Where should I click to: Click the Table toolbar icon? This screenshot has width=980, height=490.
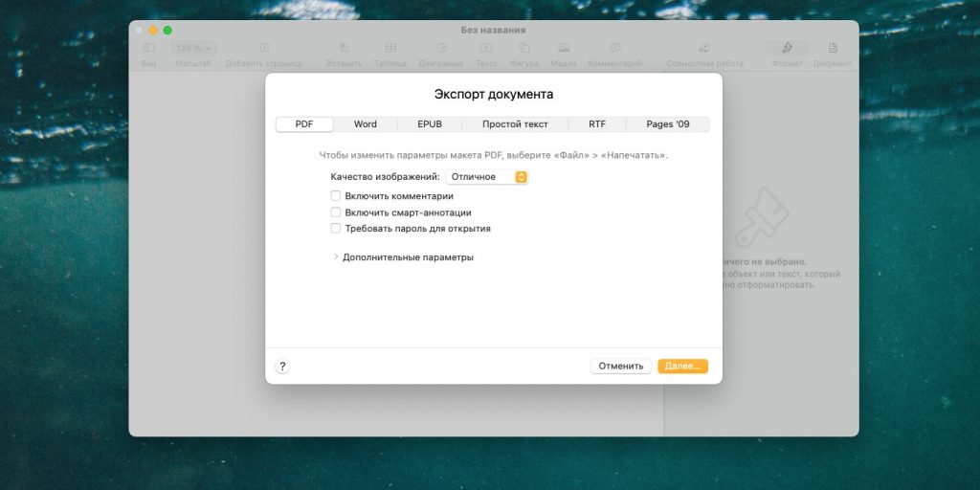(390, 48)
